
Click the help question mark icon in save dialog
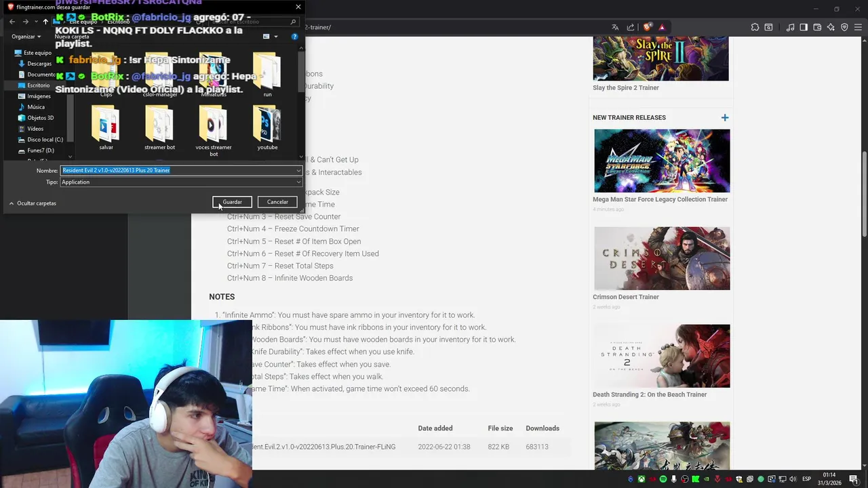[294, 37]
